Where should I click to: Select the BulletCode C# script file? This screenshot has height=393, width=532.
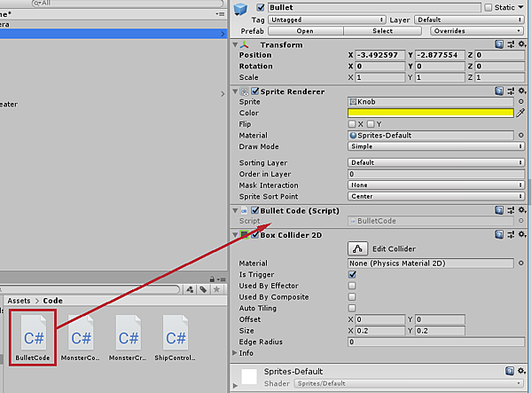[x=33, y=338]
